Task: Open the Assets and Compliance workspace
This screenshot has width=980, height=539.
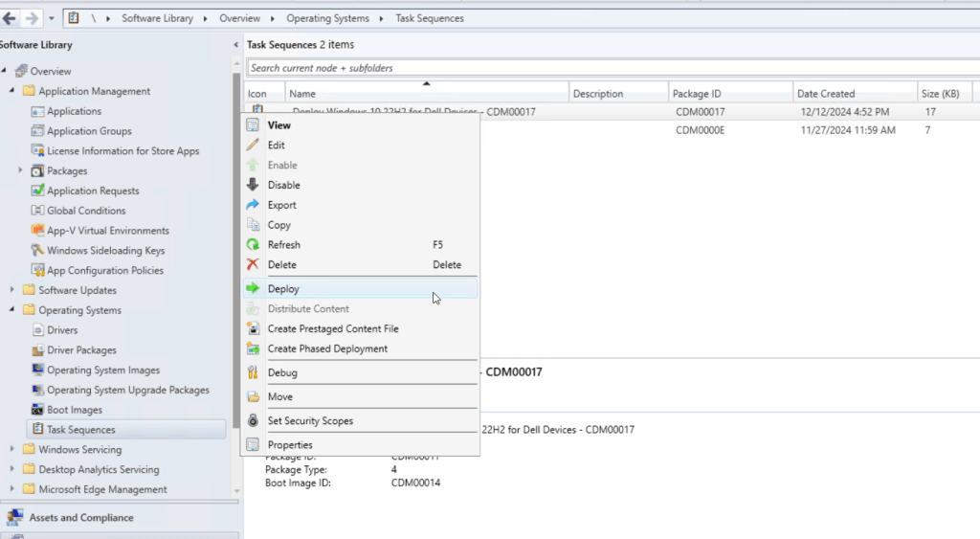Action: [81, 518]
